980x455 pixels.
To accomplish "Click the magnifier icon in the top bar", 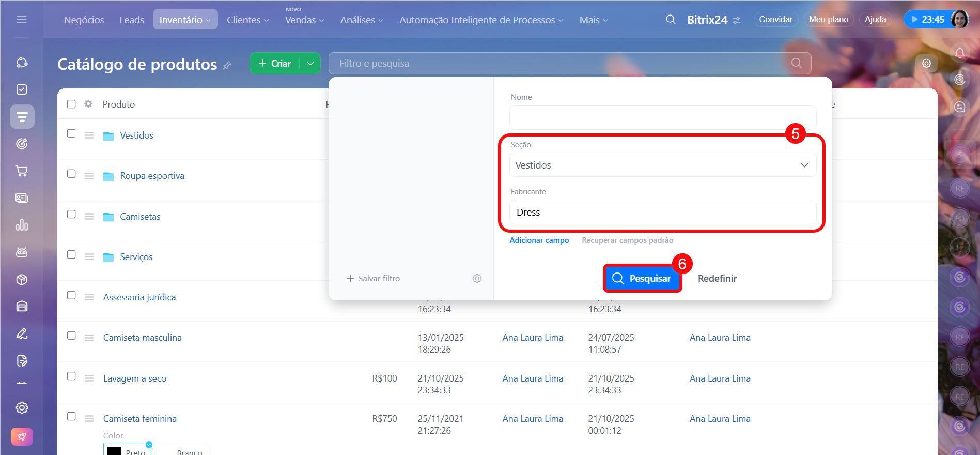I will 671,20.
